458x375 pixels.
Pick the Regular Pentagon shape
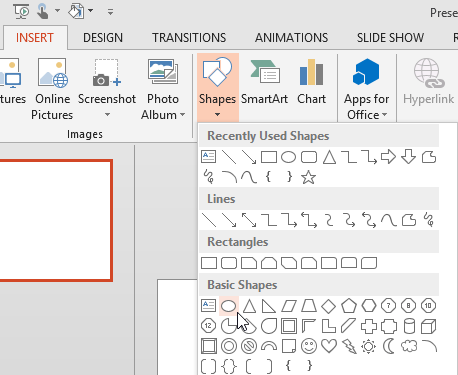(349, 306)
